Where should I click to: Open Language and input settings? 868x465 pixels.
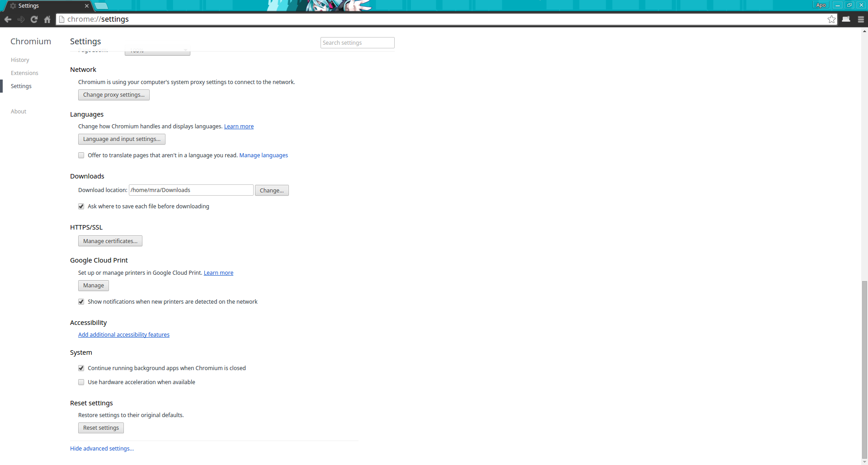(x=122, y=139)
